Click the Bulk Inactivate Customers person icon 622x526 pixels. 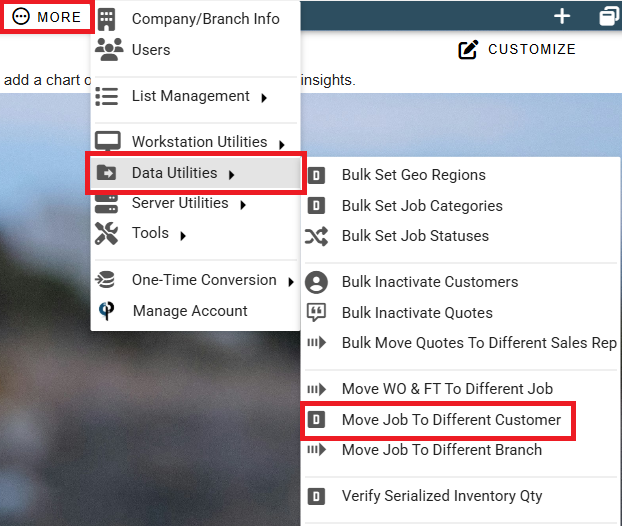click(316, 282)
